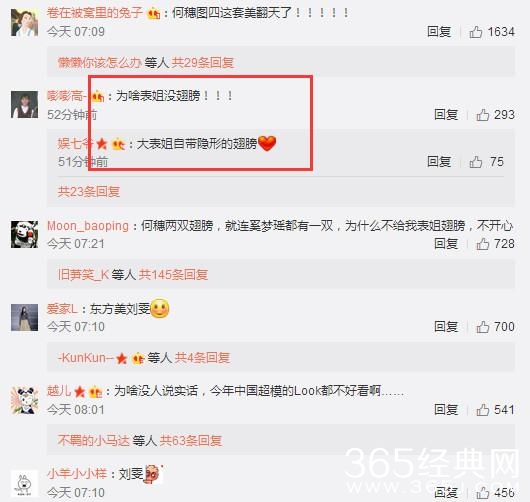Screen dimensions: 530x502
Task: Expand 共4条回复 under 爱家L comment
Action: (x=202, y=358)
